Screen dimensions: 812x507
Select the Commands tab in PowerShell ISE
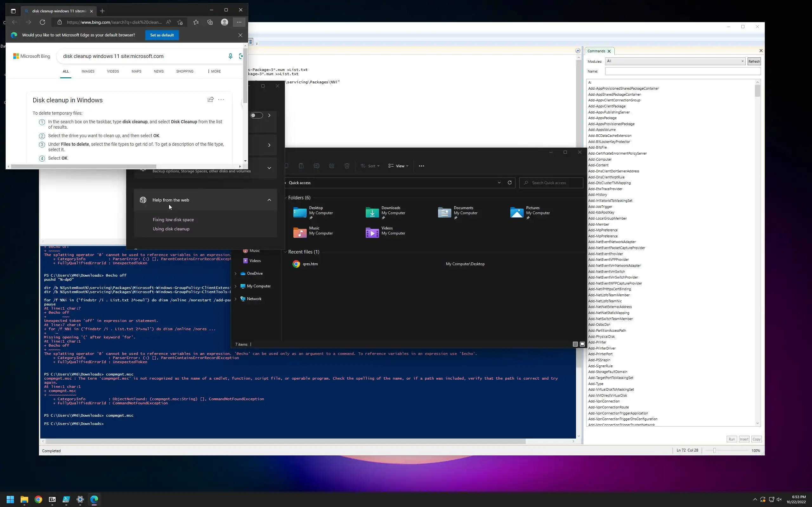(x=596, y=51)
